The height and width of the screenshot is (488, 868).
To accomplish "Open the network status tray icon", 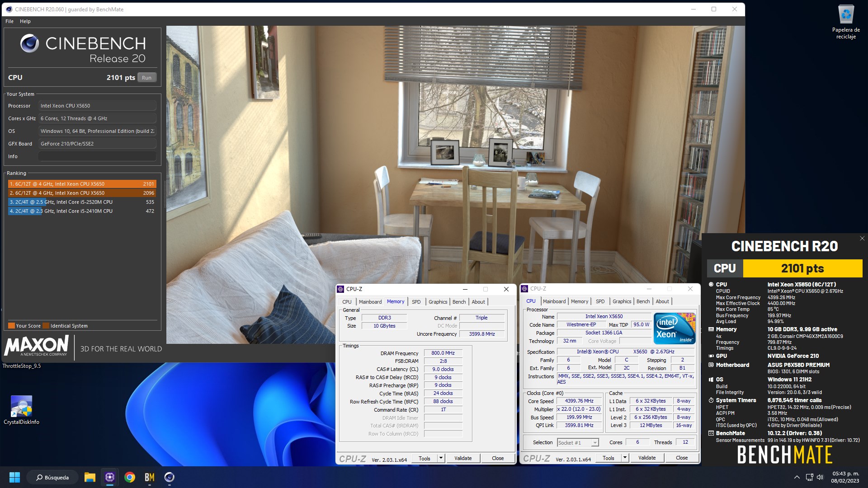I will (809, 477).
